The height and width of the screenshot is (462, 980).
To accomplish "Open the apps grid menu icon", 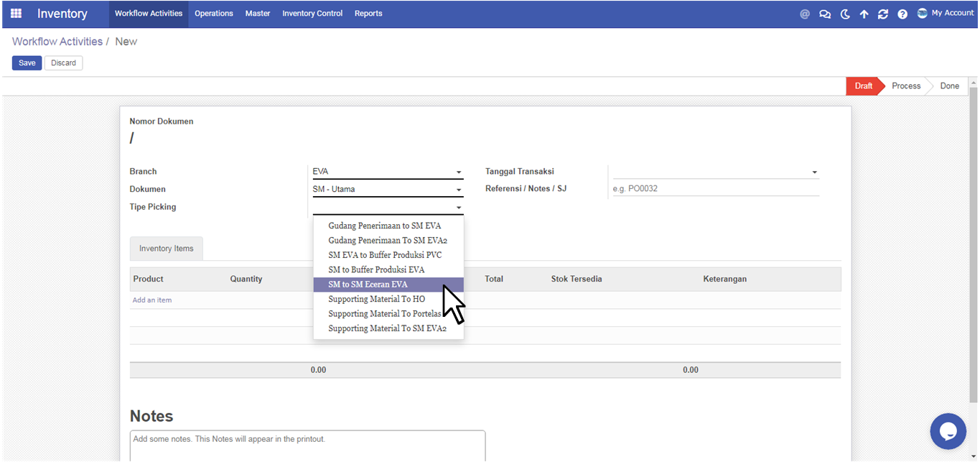I will [x=16, y=14].
